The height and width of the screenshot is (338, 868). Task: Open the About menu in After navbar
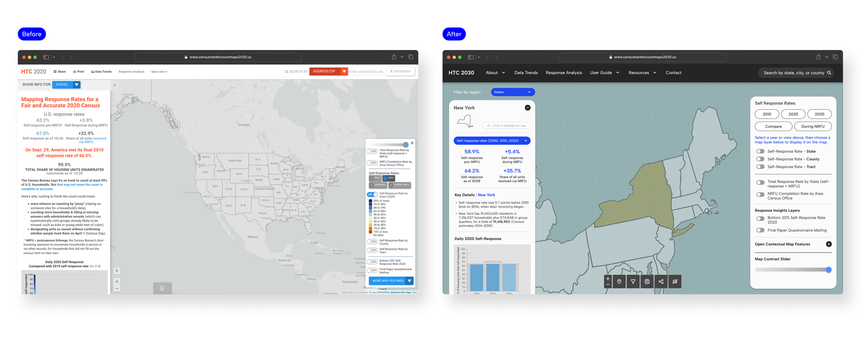point(495,73)
